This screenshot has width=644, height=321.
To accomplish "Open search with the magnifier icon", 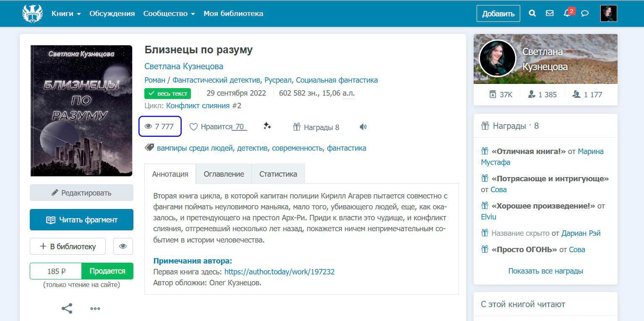I will coord(532,13).
